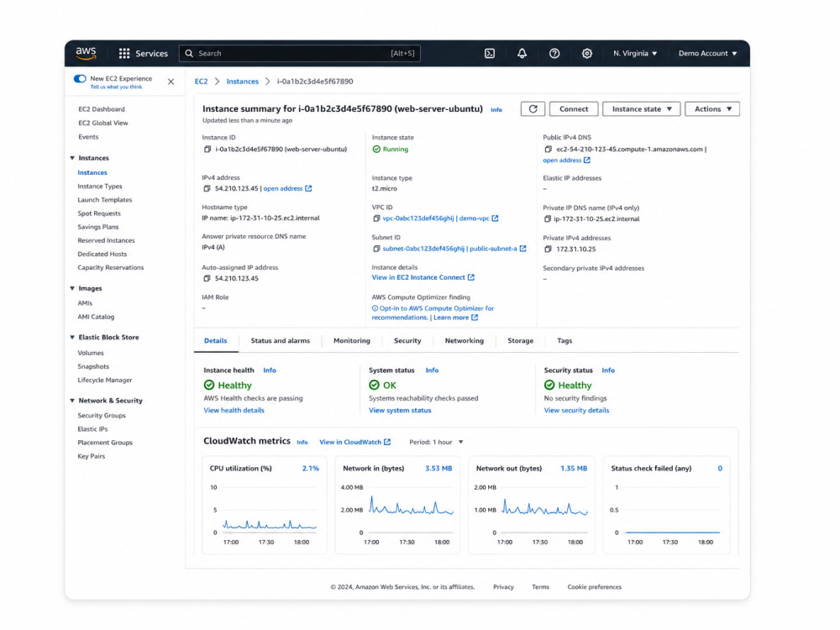840x630 pixels.
Task: Click external link icon next to public-subnet-a
Action: (522, 249)
